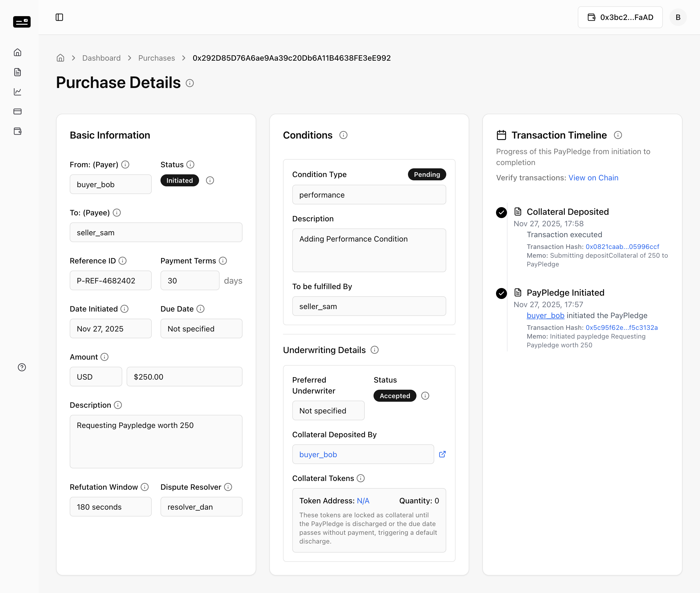Show info next to Purchase Details title

point(190,83)
